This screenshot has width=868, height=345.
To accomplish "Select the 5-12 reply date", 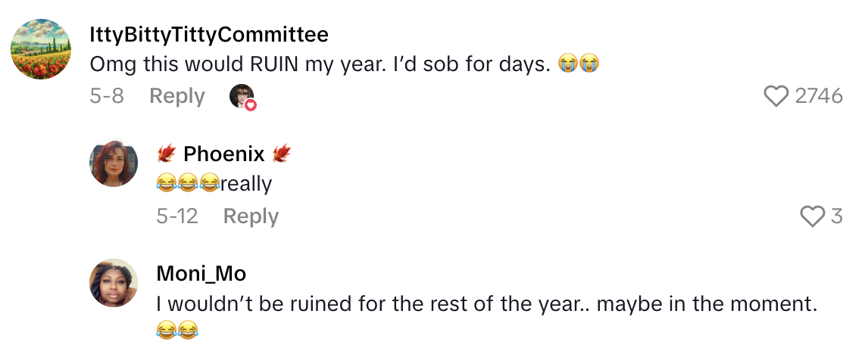I will tap(176, 216).
